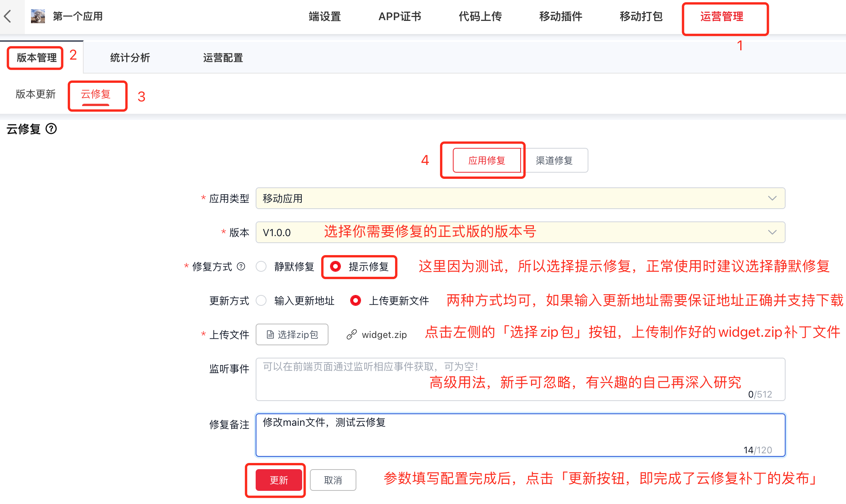The image size is (846, 504).
Task: Switch to the 运营配置 tab
Action: click(223, 58)
